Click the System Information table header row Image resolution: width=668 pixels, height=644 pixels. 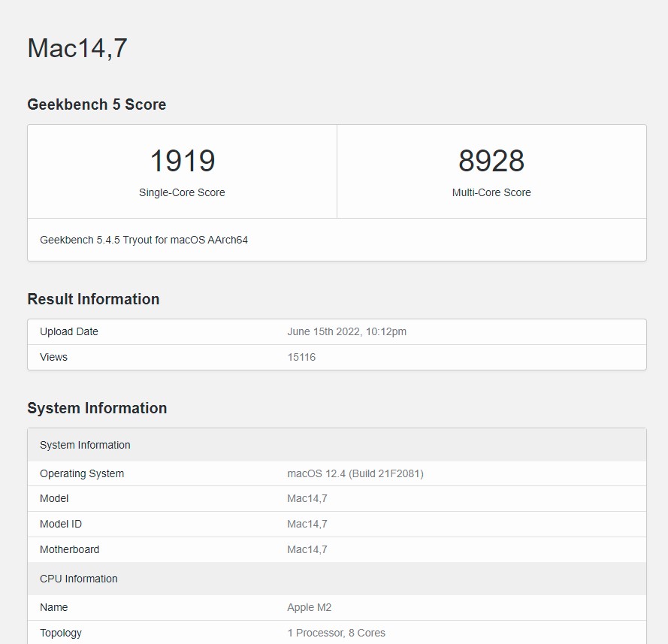pyautogui.click(x=337, y=445)
